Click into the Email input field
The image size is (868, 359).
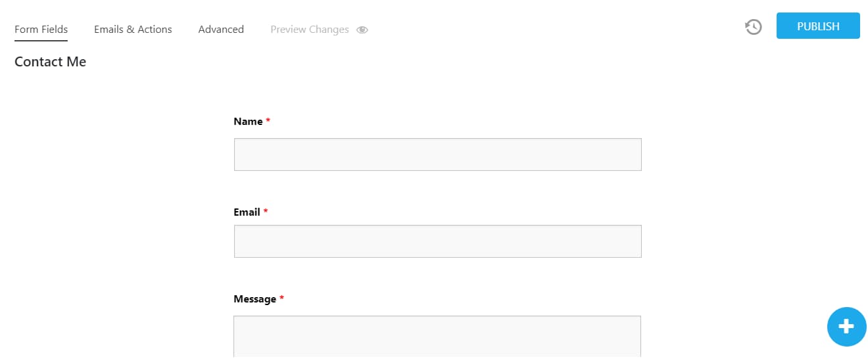click(437, 241)
